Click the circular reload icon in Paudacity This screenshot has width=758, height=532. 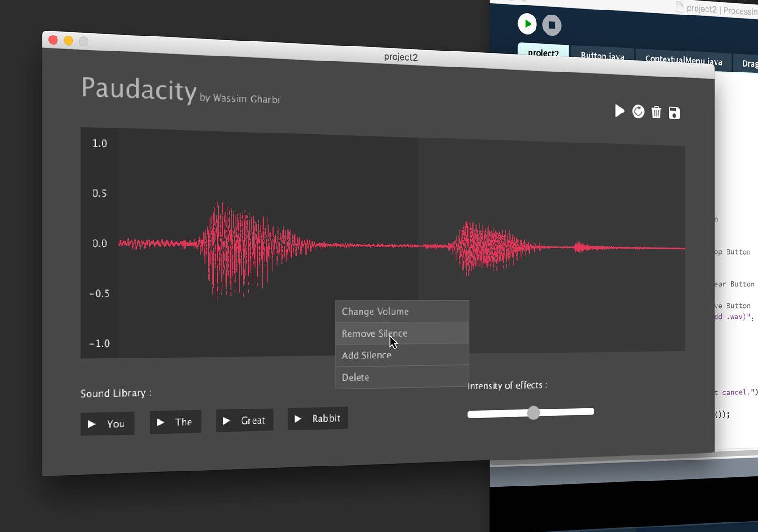click(x=638, y=112)
